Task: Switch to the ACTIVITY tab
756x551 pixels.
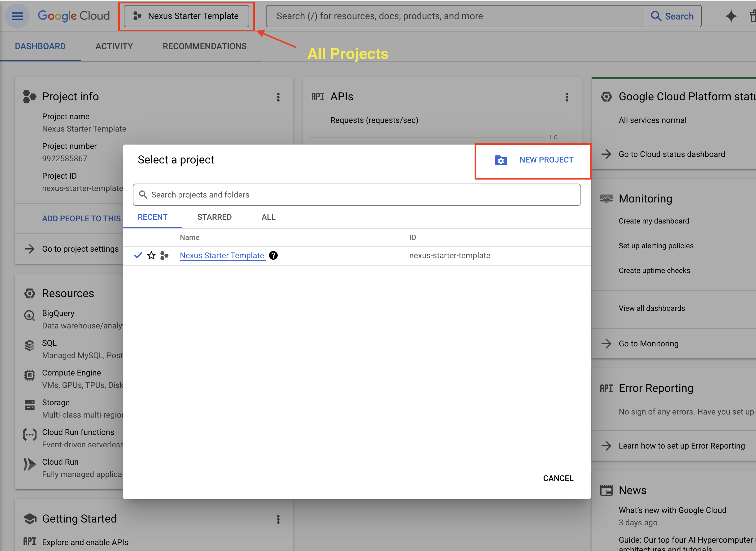Action: (114, 46)
